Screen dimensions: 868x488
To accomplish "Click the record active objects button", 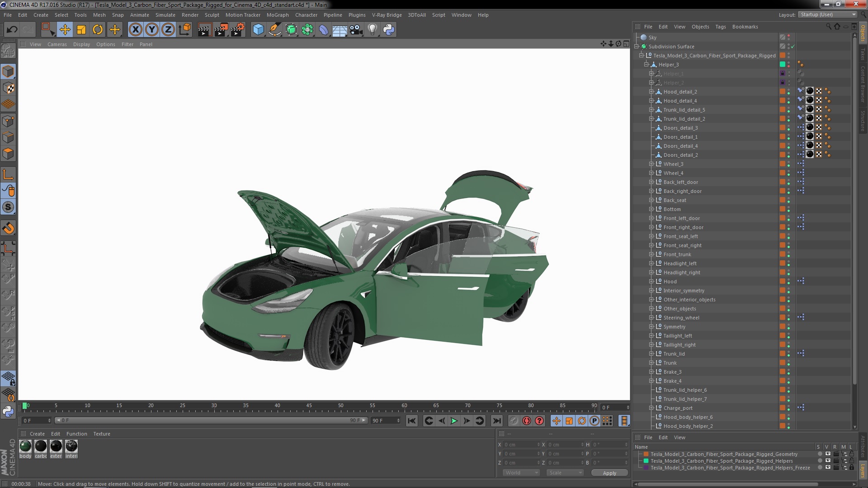I will [514, 421].
